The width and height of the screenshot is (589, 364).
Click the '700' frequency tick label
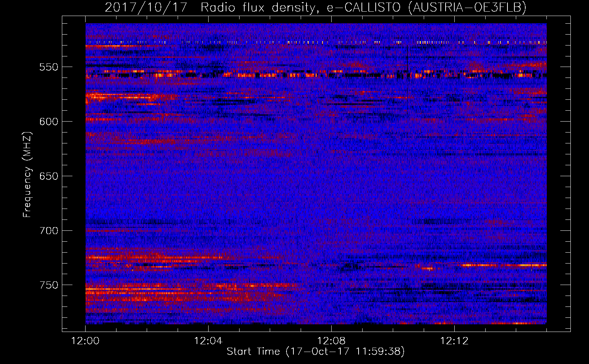(49, 231)
